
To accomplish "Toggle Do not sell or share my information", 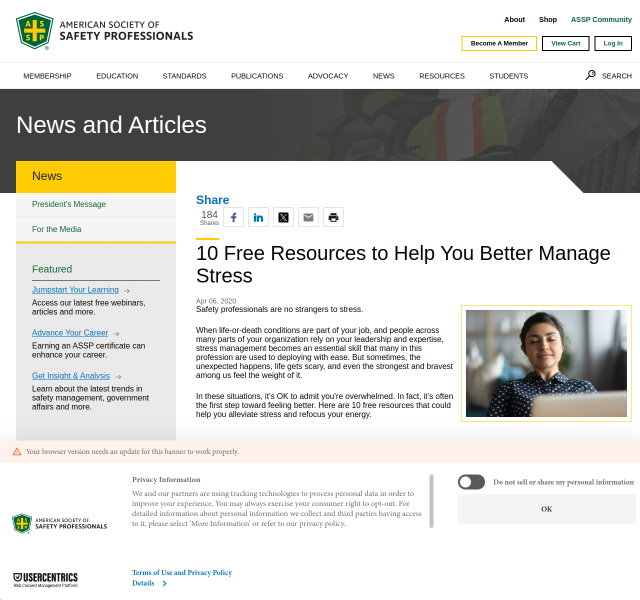I will coord(471,482).
